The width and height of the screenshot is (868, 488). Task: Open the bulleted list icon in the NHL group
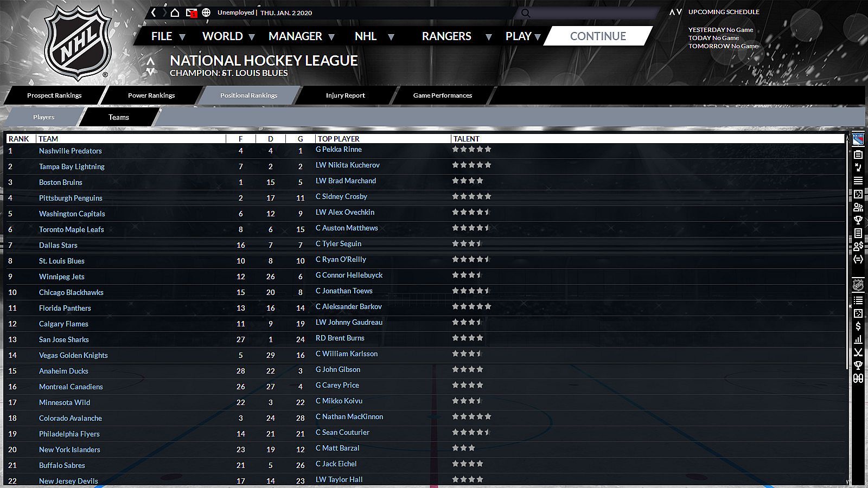[x=858, y=300]
